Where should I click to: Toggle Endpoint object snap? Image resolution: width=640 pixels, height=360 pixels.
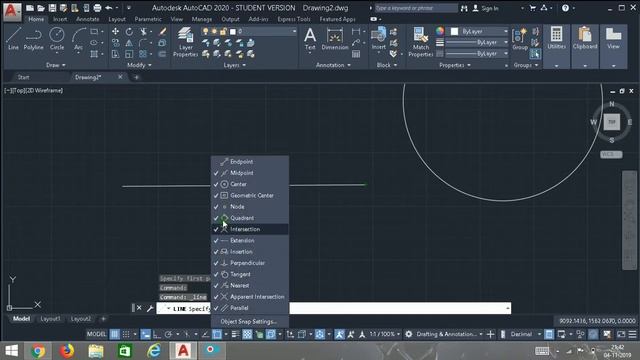tap(250, 162)
